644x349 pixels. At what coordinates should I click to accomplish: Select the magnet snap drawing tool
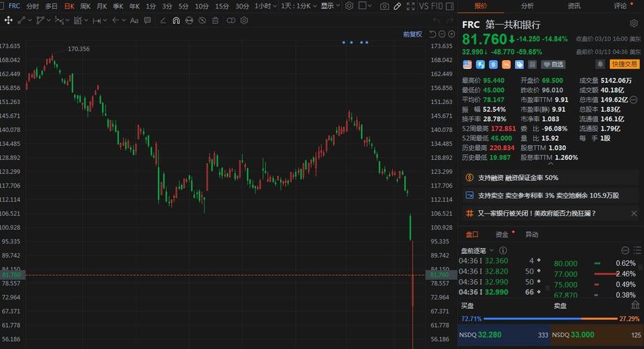pyautogui.click(x=175, y=21)
